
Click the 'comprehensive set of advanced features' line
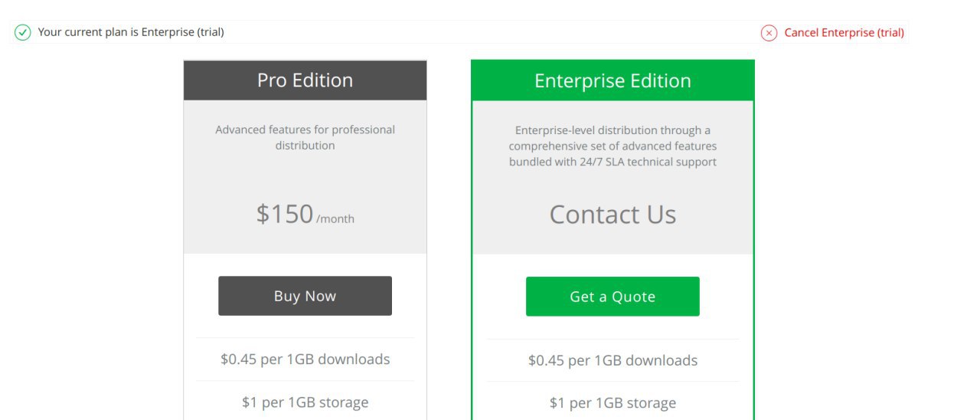pyautogui.click(x=612, y=146)
